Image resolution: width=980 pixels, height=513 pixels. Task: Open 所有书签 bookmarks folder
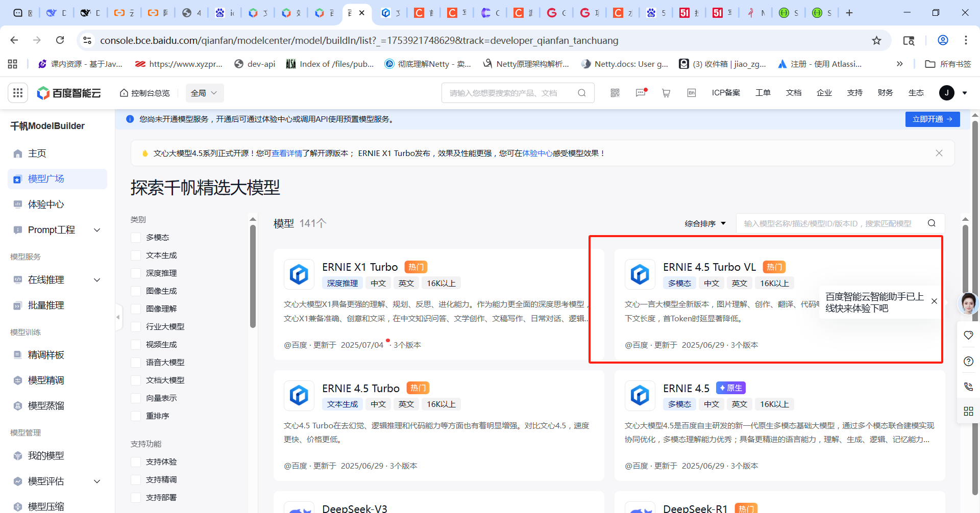pos(948,64)
